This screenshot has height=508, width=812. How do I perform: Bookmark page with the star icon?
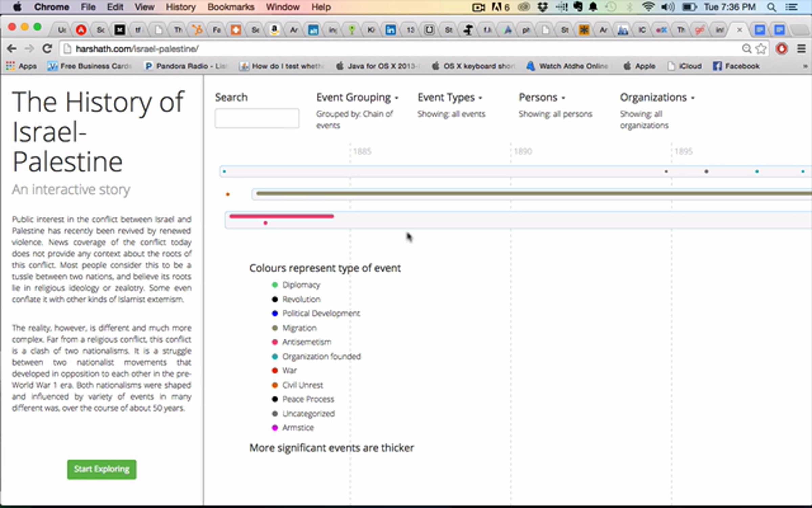pos(761,49)
